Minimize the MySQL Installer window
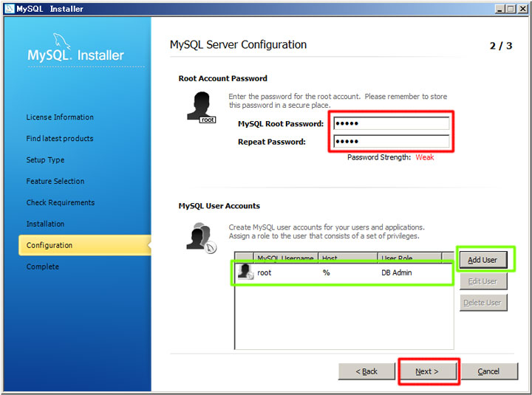 tap(499, 9)
